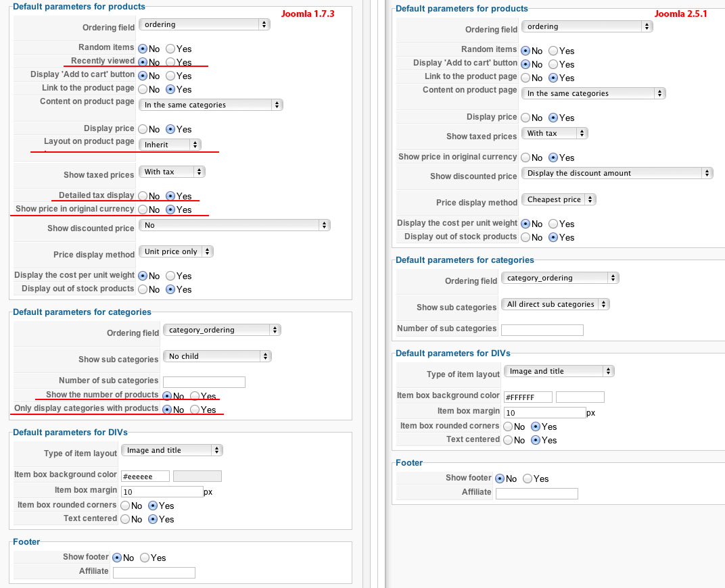This screenshot has height=588, width=725.
Task: Click the #FFFFFF background color text field
Action: click(x=528, y=397)
